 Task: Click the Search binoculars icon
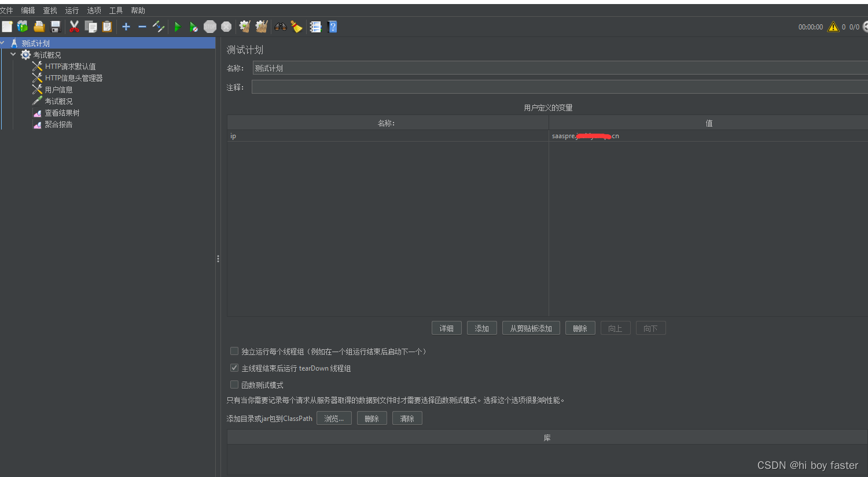[281, 27]
